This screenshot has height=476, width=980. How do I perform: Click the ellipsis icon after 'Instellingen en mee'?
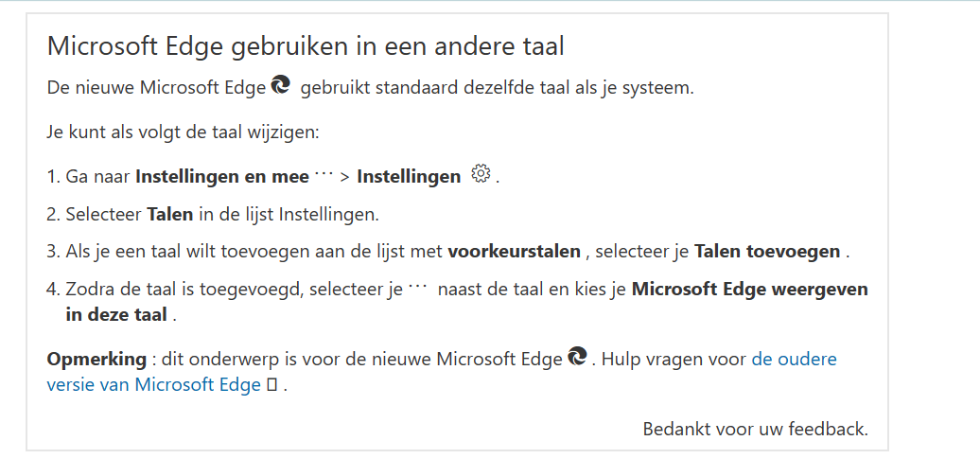[324, 173]
